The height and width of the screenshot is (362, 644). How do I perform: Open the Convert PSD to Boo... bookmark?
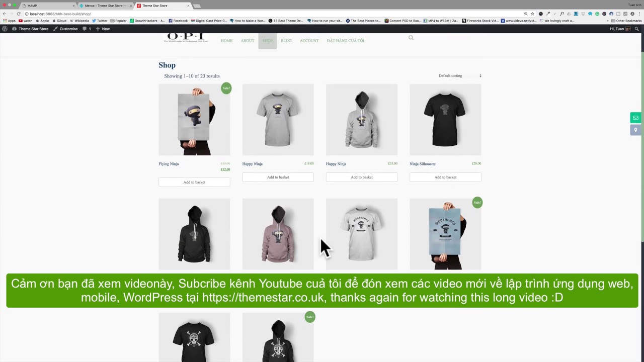403,21
